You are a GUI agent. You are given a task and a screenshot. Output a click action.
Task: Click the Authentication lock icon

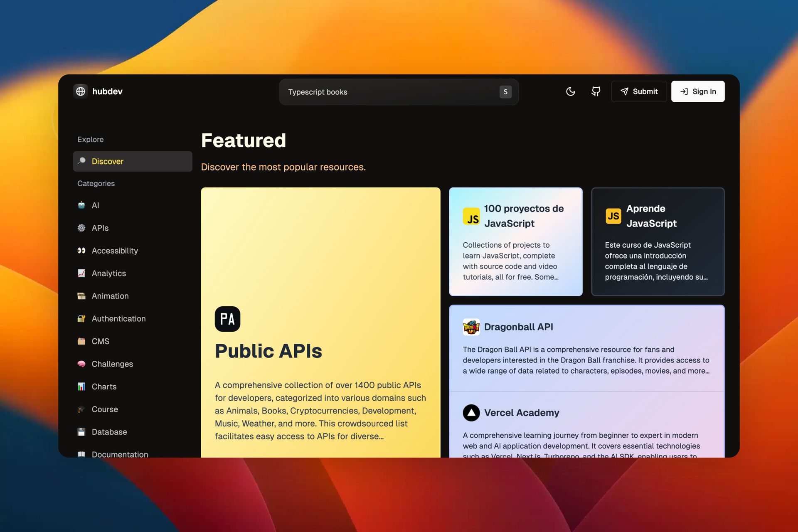(x=81, y=318)
